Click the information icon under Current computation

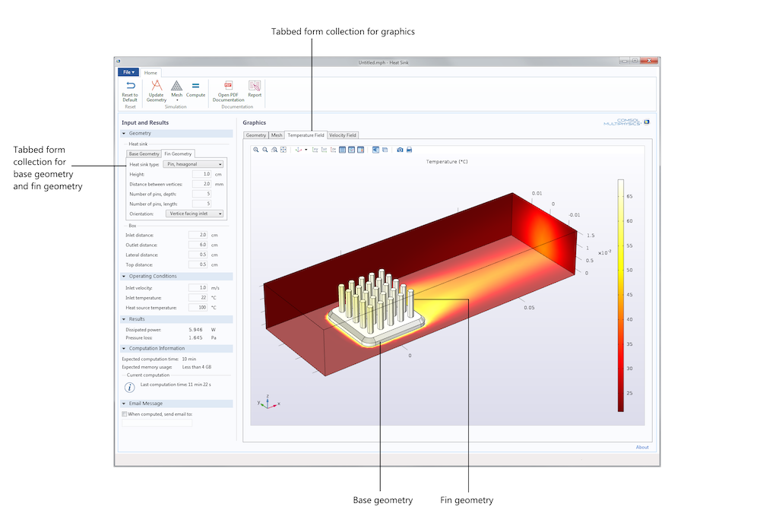(129, 387)
